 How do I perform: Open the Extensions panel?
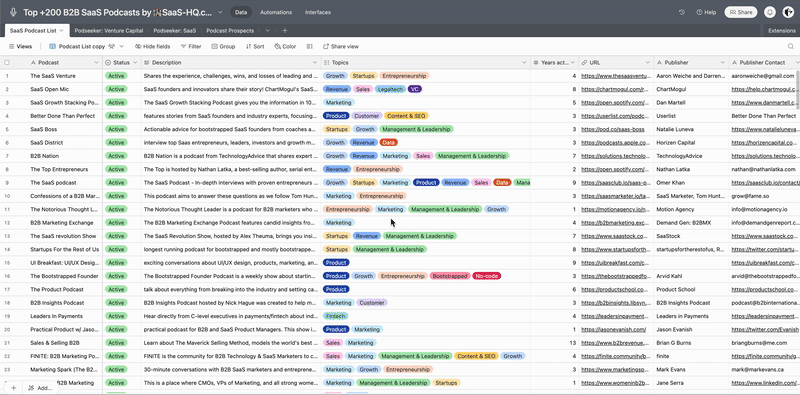pos(782,31)
